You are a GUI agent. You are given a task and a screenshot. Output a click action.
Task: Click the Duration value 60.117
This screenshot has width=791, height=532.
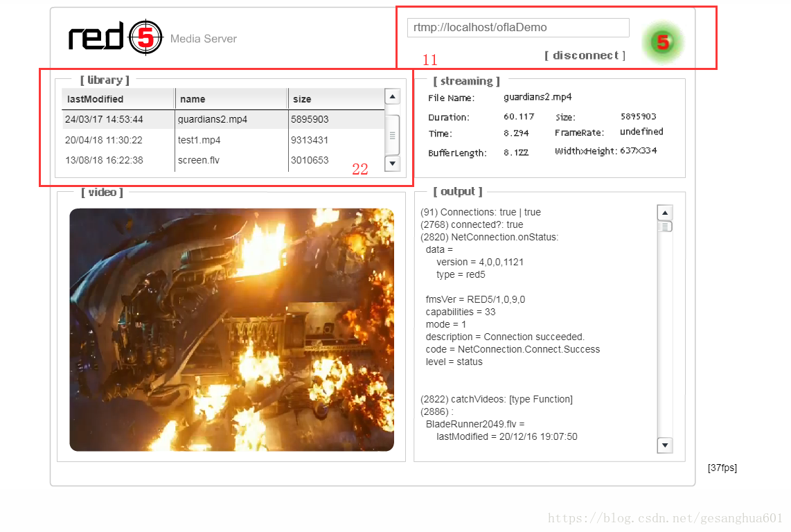519,116
